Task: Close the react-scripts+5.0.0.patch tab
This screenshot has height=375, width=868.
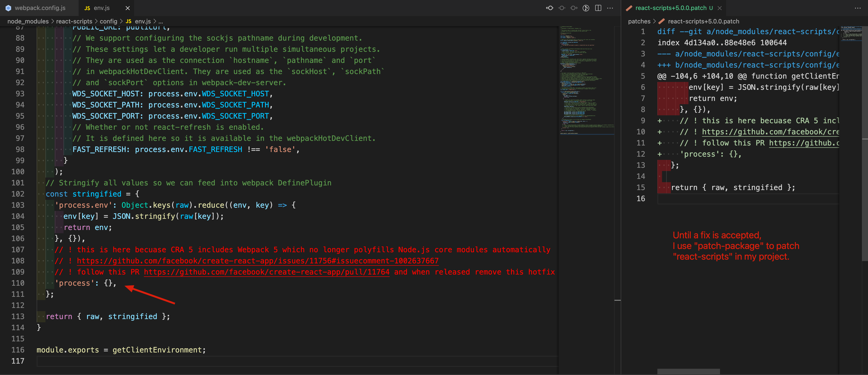Action: coord(720,8)
